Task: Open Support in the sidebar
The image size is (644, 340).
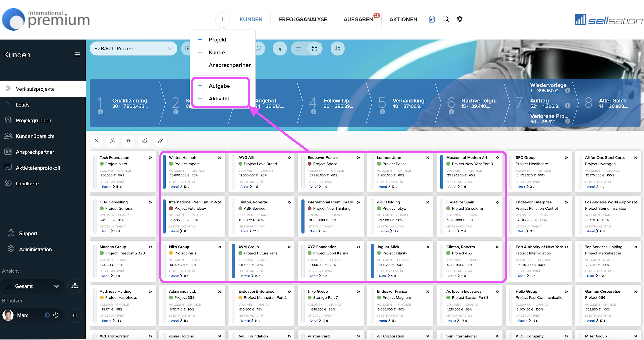Action: [28, 233]
